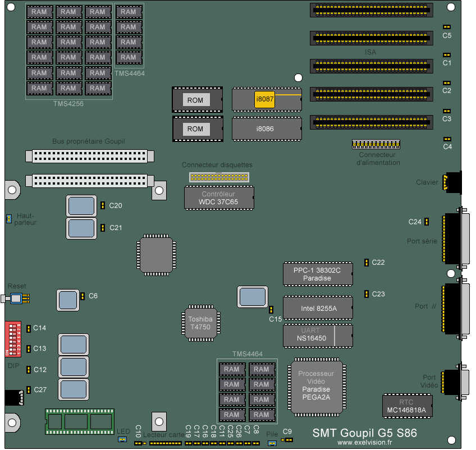The height and width of the screenshot is (450, 476).
Task: Click the Clavier keyboard connector
Action: (452, 182)
